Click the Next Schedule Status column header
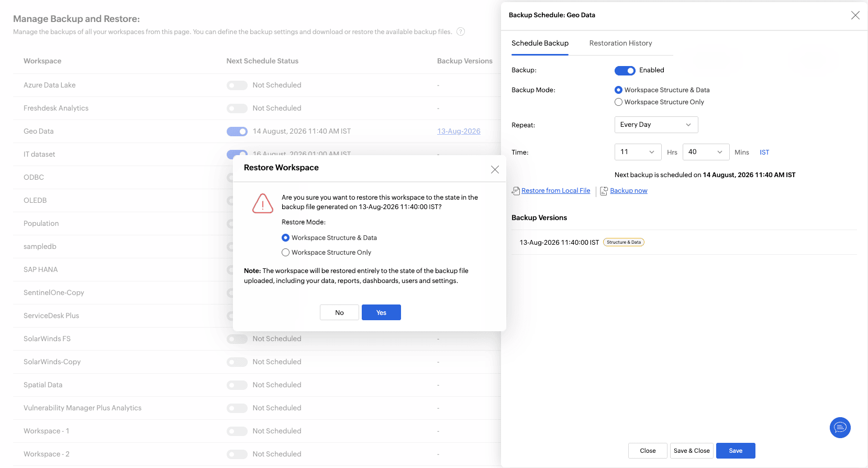The image size is (868, 468). [x=262, y=61]
